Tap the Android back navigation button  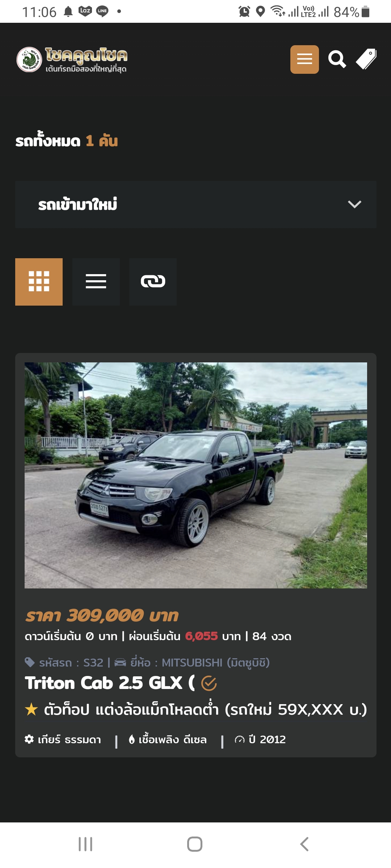[304, 844]
